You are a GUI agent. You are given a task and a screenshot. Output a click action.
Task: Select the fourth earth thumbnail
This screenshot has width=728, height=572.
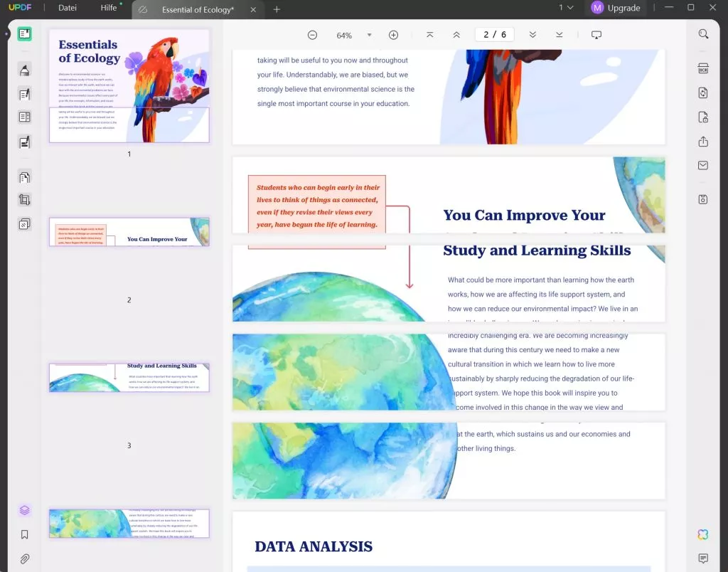click(129, 524)
